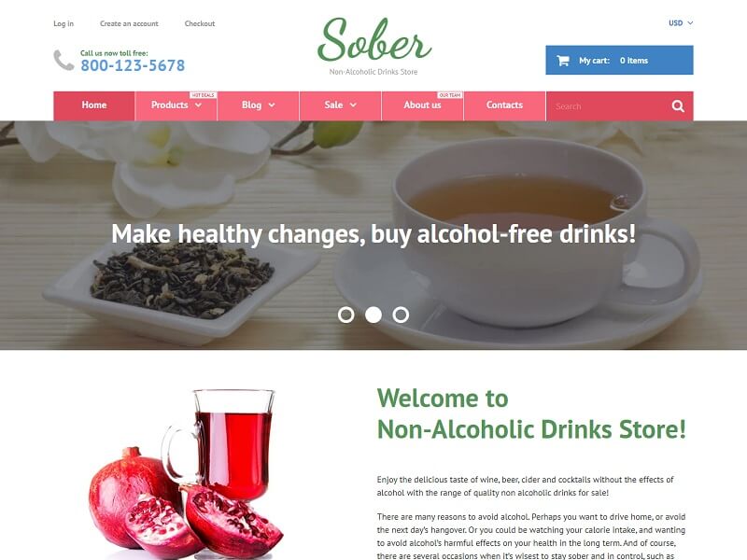
Task: Expand the Products menu chevron
Action: (x=198, y=105)
